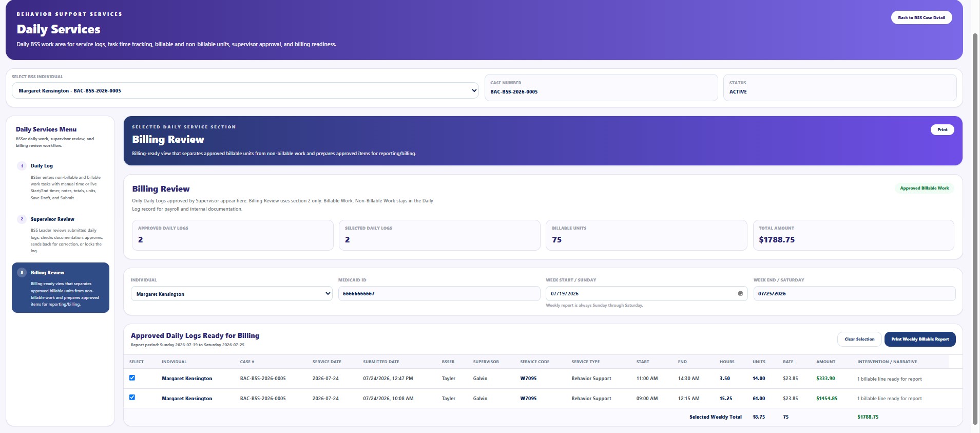The image size is (980, 433).
Task: Click the Hours column header
Action: 727,362
